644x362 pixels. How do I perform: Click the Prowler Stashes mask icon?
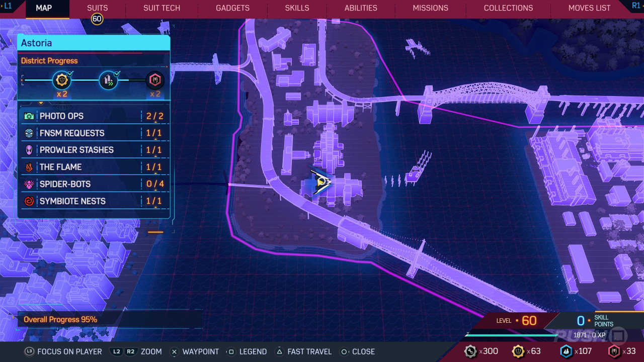(29, 150)
